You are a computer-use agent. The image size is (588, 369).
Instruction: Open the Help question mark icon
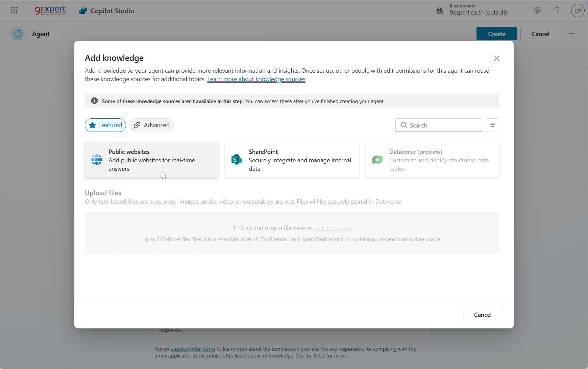[x=557, y=10]
